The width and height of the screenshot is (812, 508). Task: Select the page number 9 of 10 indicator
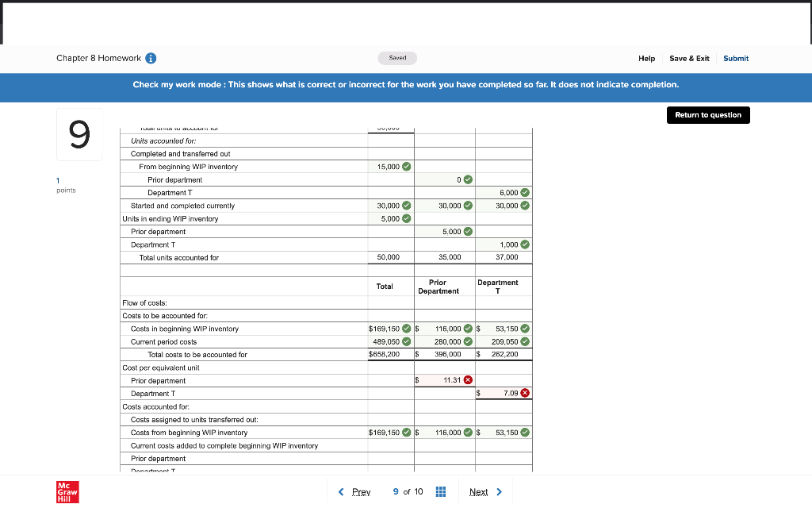tap(407, 491)
